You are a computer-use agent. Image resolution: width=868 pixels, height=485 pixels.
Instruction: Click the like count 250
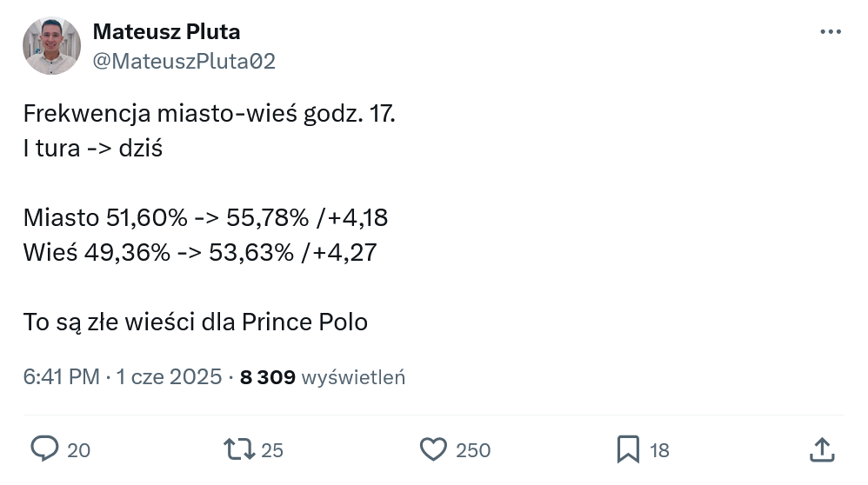point(473,450)
